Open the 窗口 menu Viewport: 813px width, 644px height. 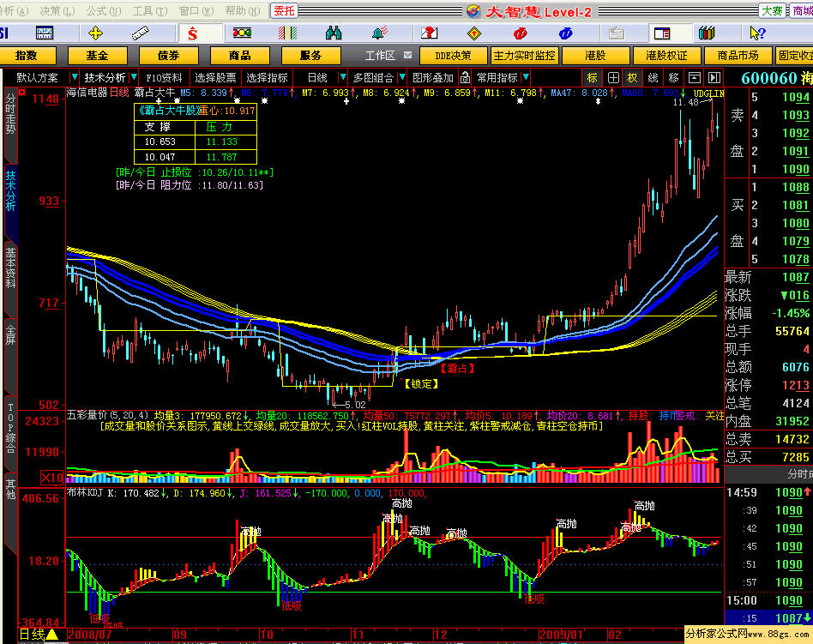pos(196,11)
